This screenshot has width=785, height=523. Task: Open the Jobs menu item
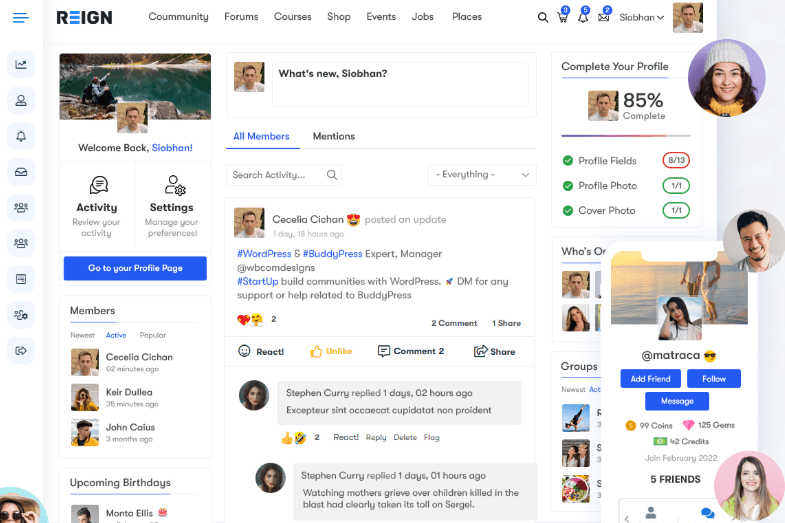(x=423, y=17)
